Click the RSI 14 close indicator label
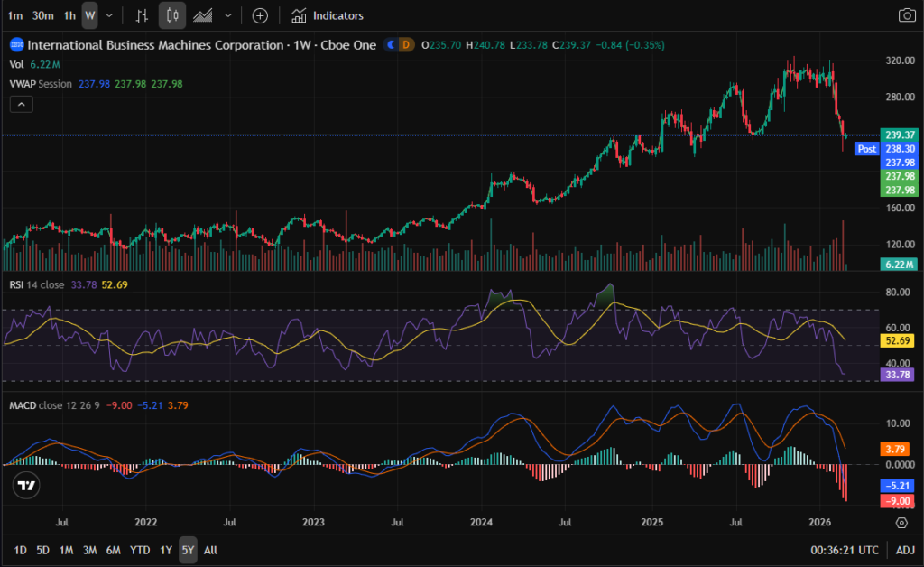This screenshot has width=924, height=567. tap(37, 285)
